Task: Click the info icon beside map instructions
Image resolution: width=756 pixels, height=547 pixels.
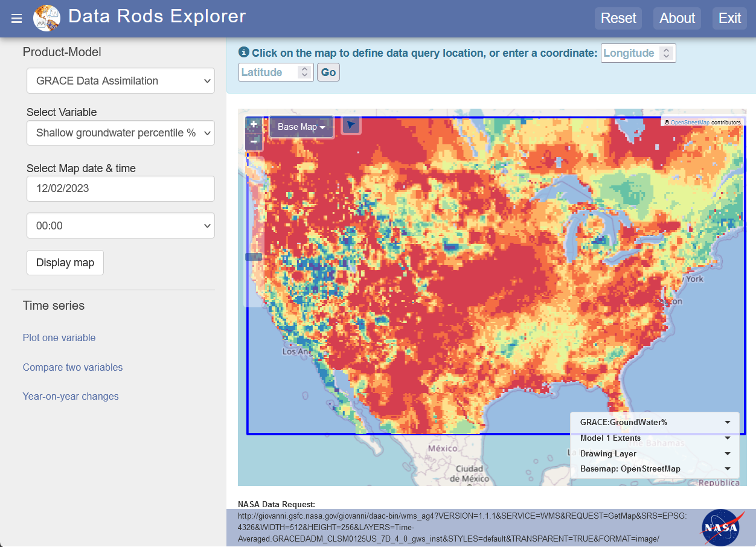Action: (x=244, y=52)
